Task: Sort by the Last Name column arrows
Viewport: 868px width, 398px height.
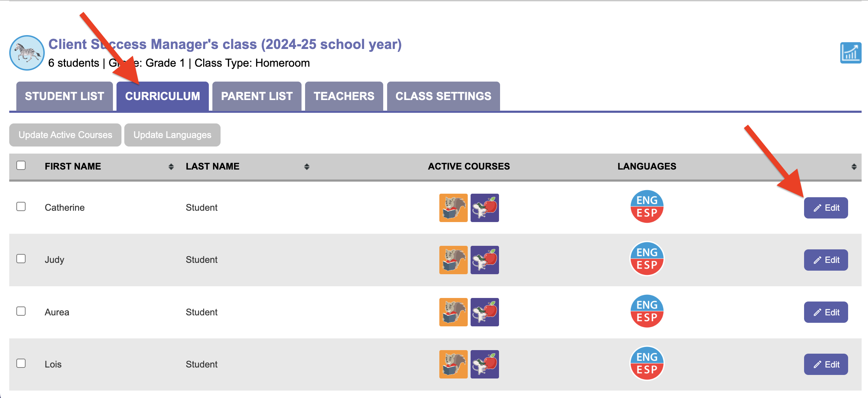Action: pyautogui.click(x=306, y=167)
